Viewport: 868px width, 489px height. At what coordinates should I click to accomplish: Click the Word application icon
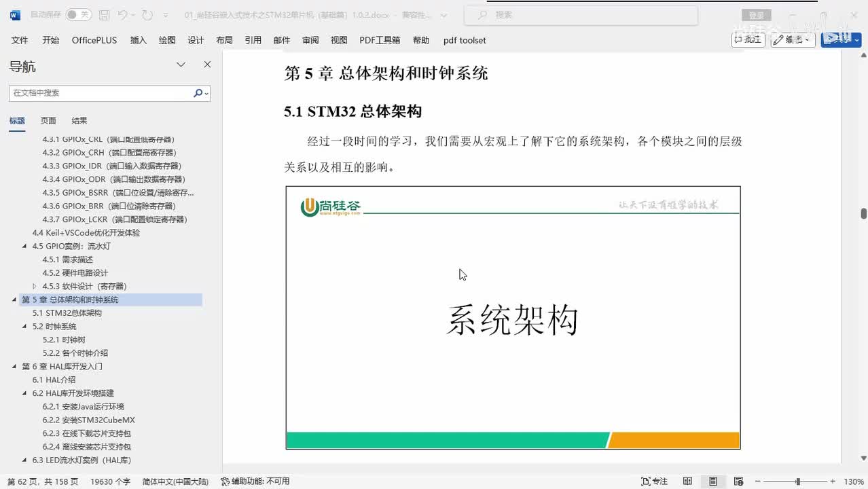[15, 14]
